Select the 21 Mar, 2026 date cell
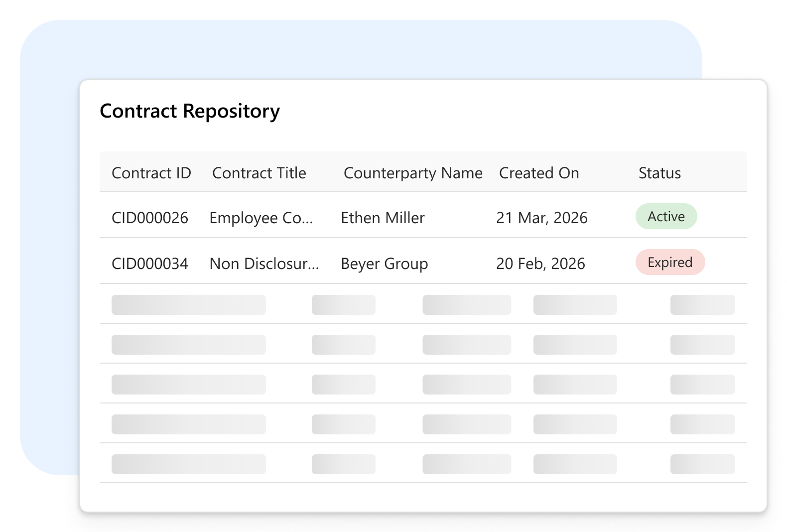Viewport: 787px width, 532px height. pos(542,218)
